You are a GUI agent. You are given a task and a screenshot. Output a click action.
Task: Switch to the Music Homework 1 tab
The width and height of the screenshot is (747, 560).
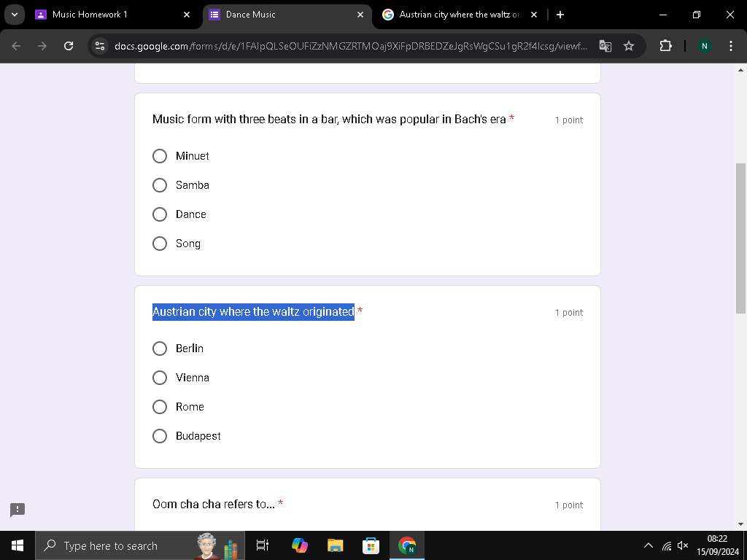(113, 15)
